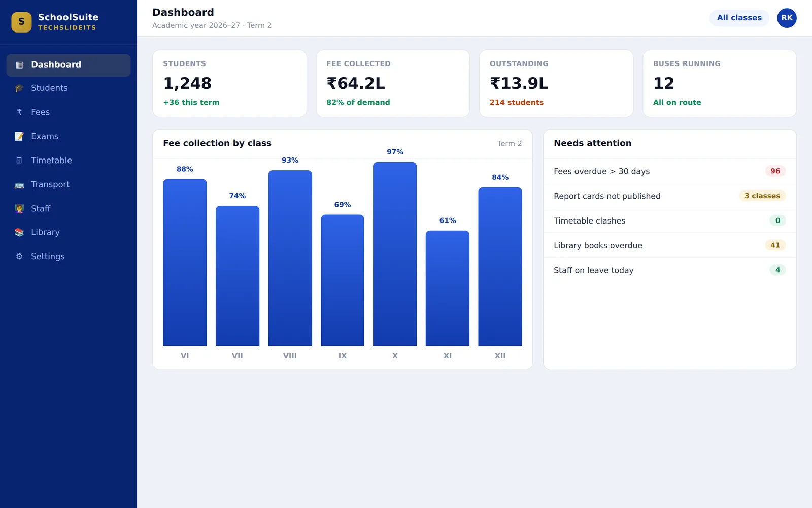Click the class VIII bar at 93%
The height and width of the screenshot is (508, 812).
click(290, 258)
